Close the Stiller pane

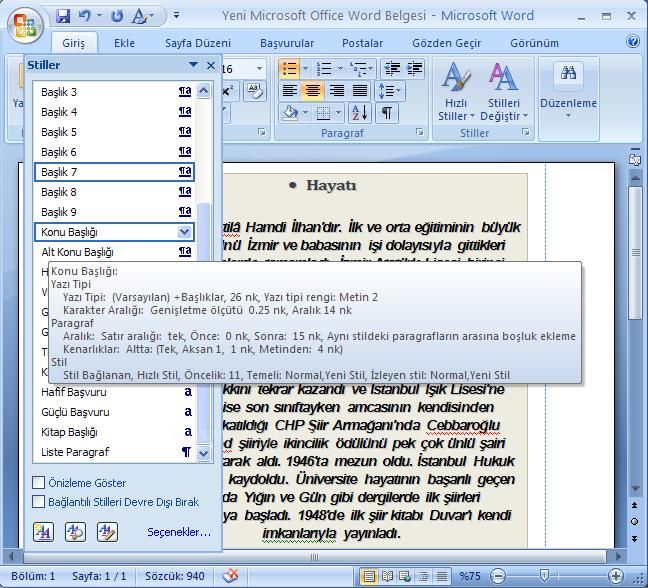(211, 65)
